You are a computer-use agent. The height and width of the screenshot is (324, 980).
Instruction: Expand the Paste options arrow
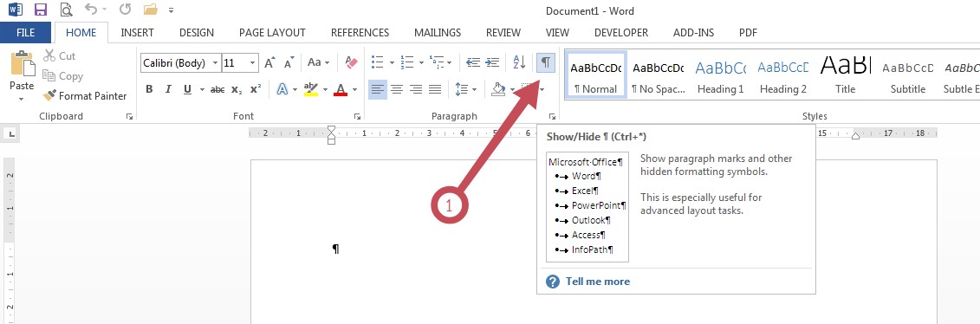point(22,100)
